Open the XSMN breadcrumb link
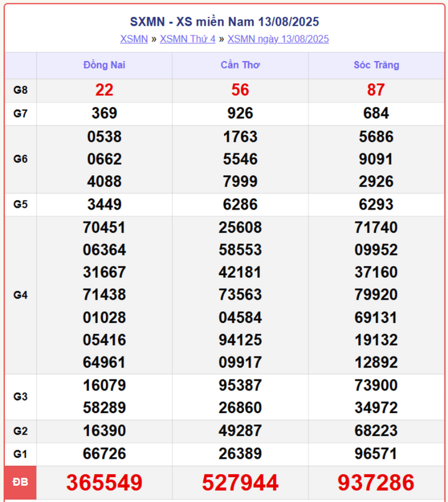The height and width of the screenshot is (502, 448). coord(134,39)
